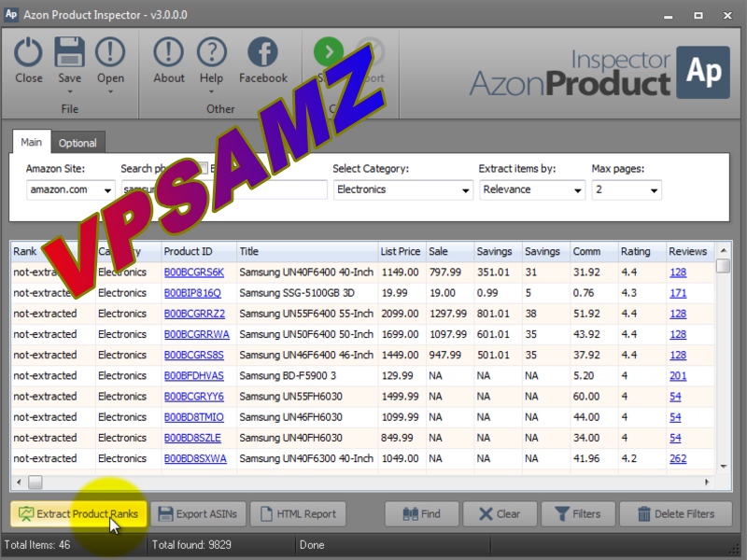The width and height of the screenshot is (747, 560).
Task: Open product link B00BD8SXWA
Action: (x=195, y=458)
